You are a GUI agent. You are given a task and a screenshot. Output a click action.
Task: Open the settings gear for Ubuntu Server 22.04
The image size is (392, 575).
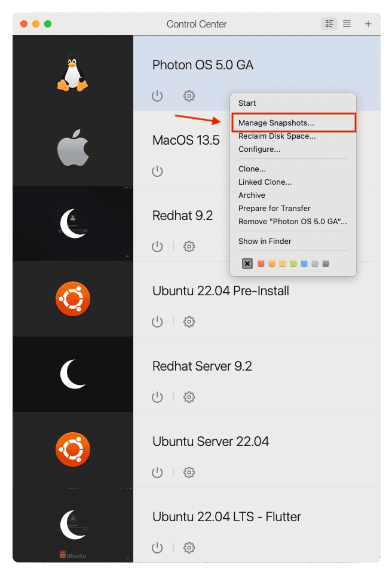pos(189,472)
